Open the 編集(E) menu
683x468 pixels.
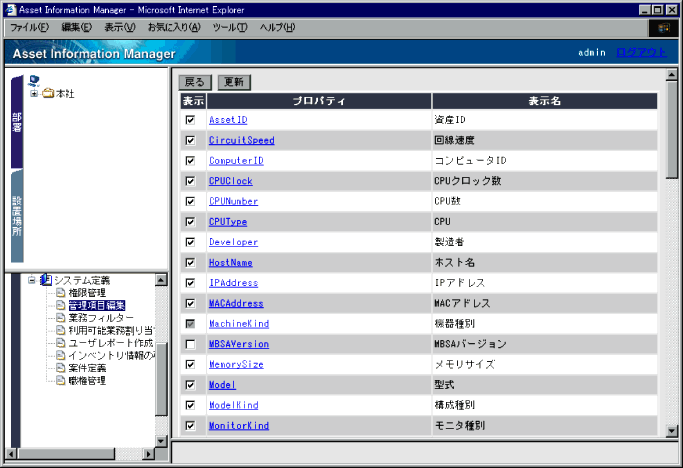point(77,27)
